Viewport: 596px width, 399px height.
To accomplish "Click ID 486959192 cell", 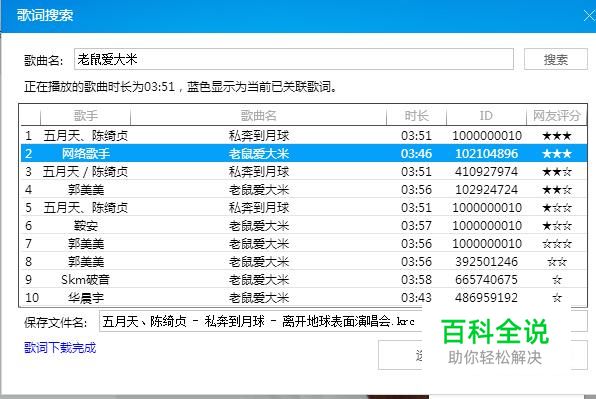I will click(x=487, y=298).
